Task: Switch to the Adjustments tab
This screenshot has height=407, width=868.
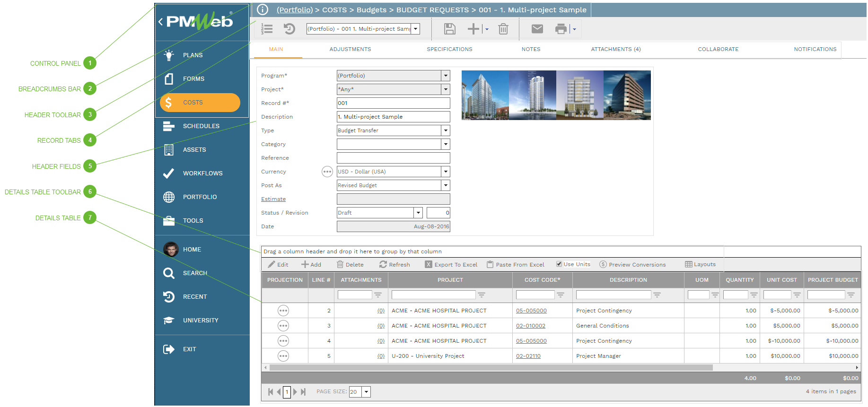Action: tap(350, 49)
